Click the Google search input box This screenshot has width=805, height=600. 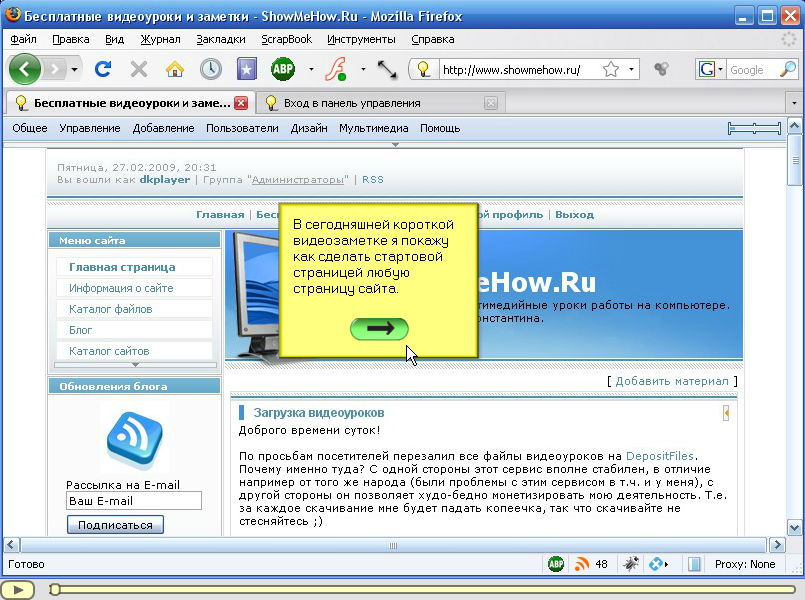(752, 70)
